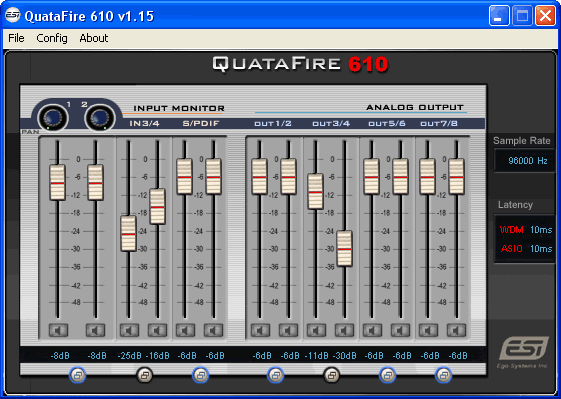Click the input channel 2 fader handle

pyautogui.click(x=96, y=183)
